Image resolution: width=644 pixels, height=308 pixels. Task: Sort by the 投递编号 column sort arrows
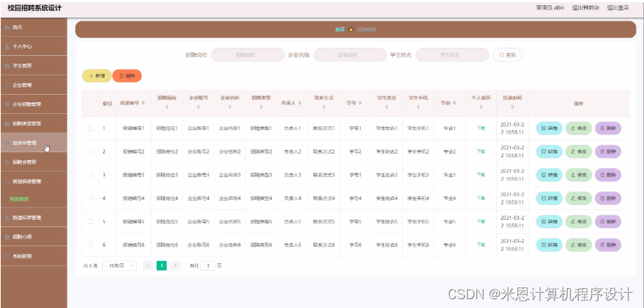[x=143, y=104]
